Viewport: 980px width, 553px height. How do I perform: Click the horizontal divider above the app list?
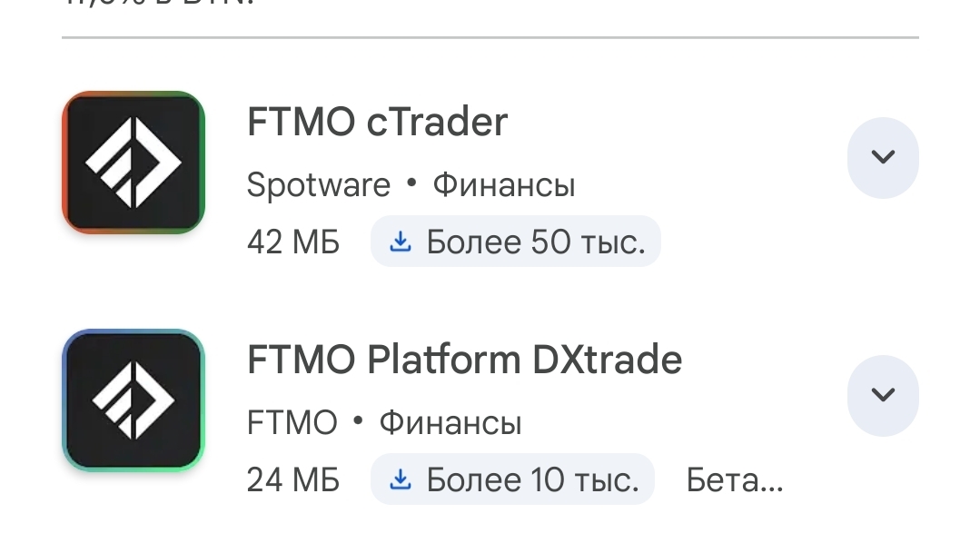490,38
